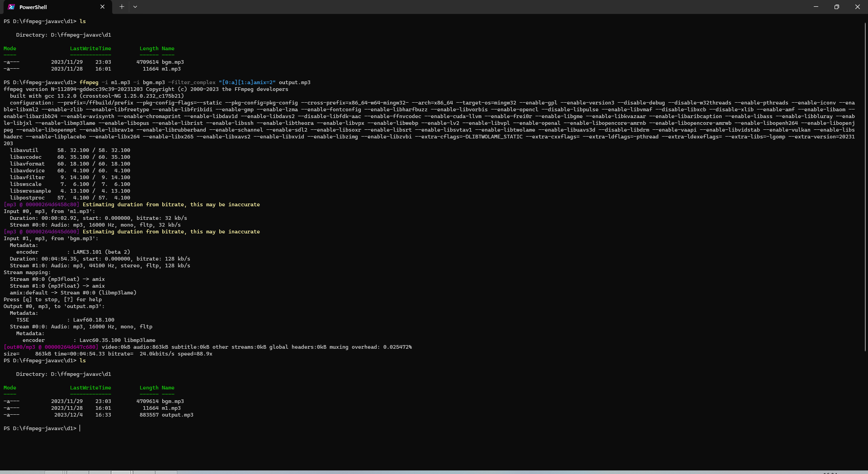Click the amix filter text in stream mapping
The image size is (868, 474).
(99, 279)
